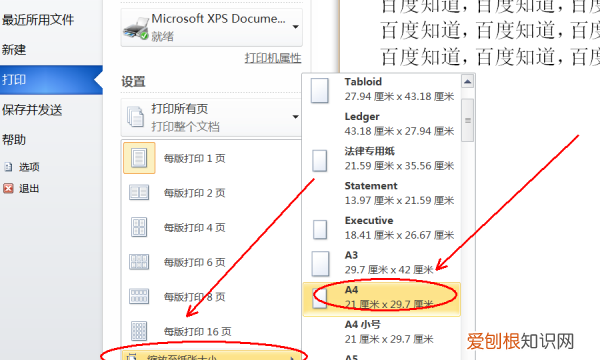Click the Executive 18.41 x 26.67 label

tap(399, 228)
